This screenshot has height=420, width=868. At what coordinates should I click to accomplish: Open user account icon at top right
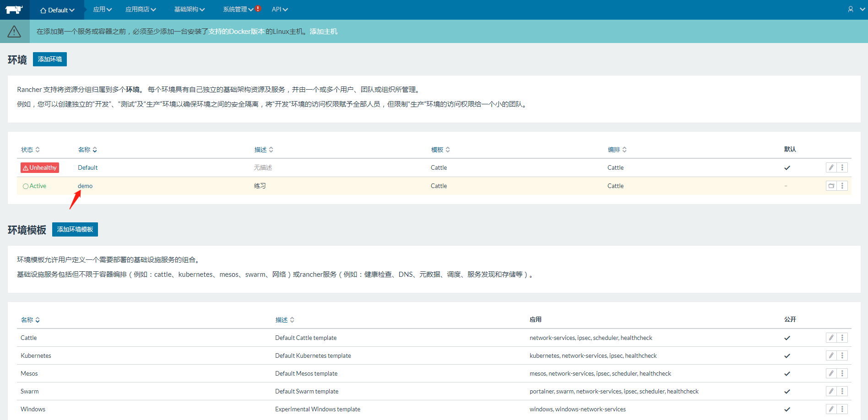(x=851, y=9)
